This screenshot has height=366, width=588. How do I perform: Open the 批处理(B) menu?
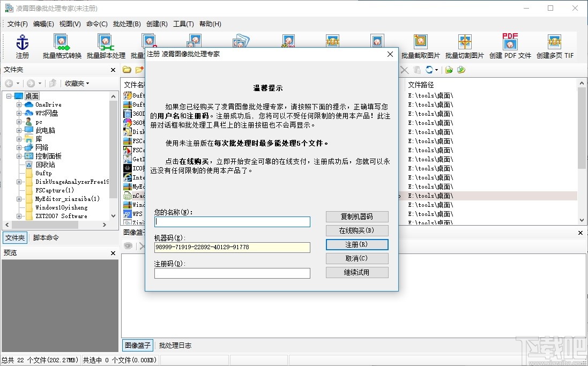click(126, 24)
